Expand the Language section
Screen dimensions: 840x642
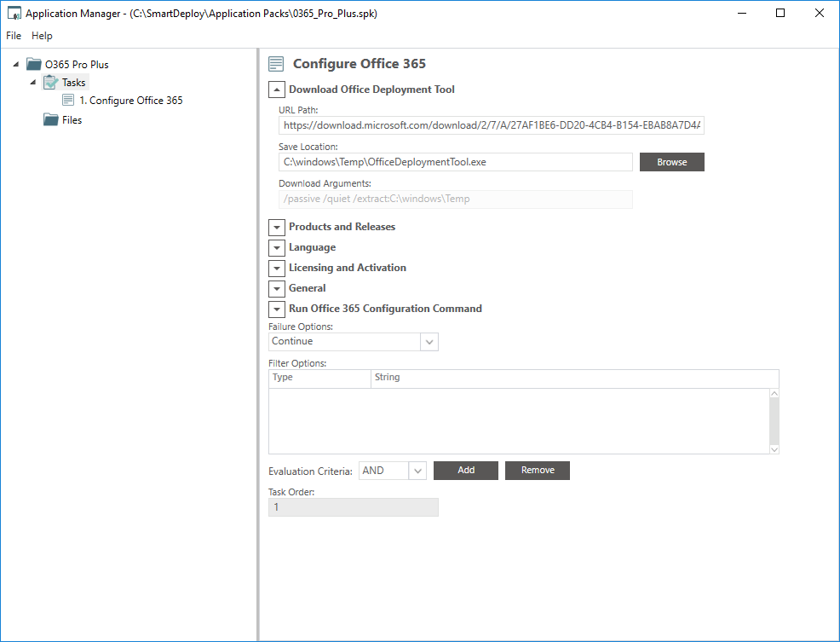coord(276,247)
